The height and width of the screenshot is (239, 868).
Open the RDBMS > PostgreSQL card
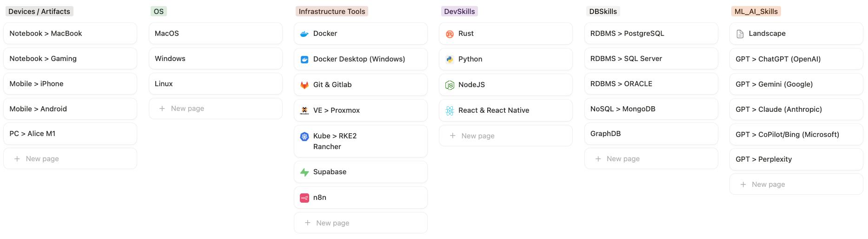651,34
